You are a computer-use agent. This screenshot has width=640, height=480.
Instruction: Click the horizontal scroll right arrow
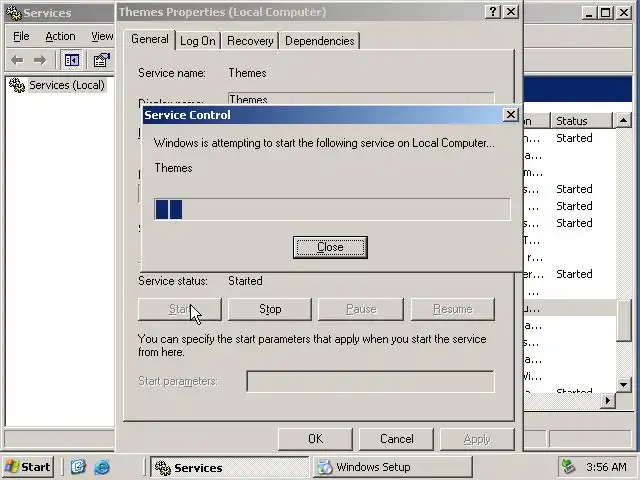[x=608, y=400]
